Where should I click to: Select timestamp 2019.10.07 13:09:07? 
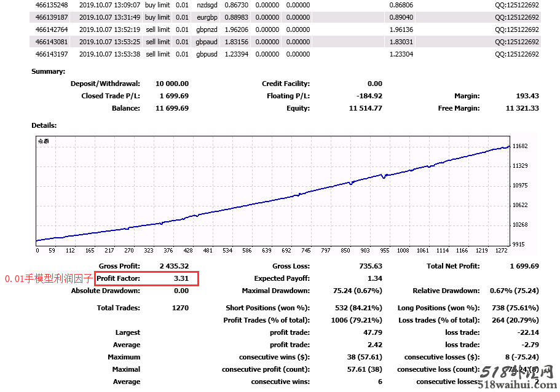(109, 5)
